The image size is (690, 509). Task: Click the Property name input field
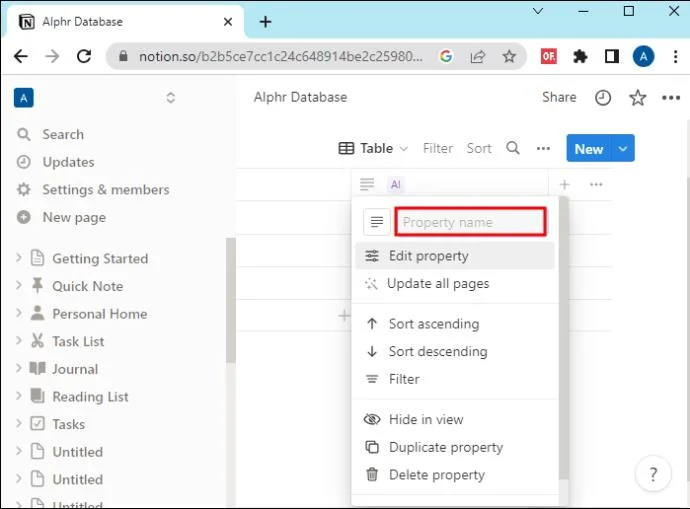(470, 222)
